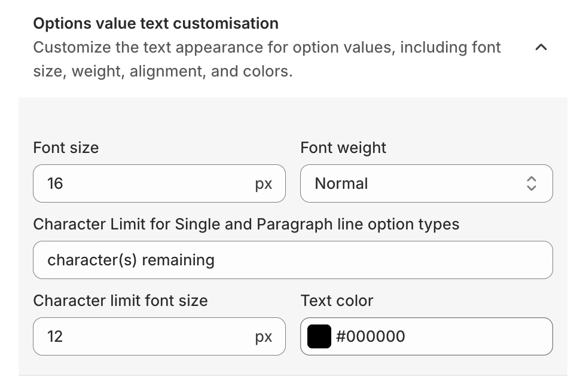The width and height of the screenshot is (586, 392).
Task: Open the Font weight dropdown
Action: (426, 183)
